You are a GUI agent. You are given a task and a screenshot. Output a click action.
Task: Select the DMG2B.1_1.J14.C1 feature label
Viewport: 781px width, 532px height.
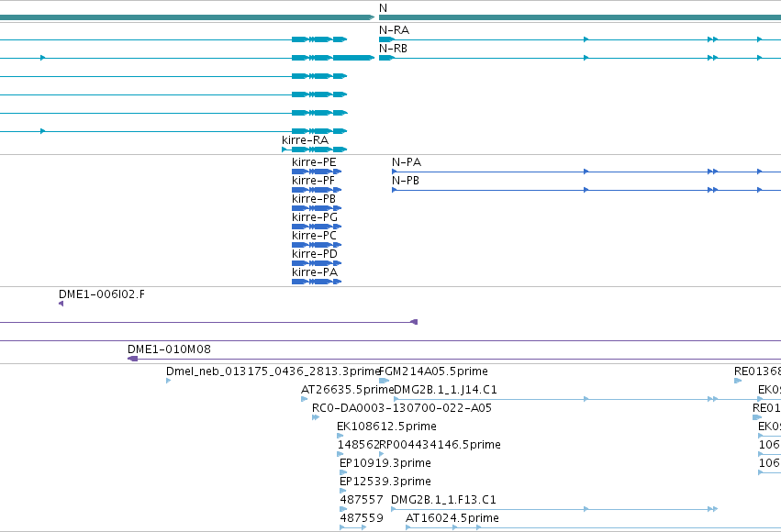pyautogui.click(x=445, y=390)
